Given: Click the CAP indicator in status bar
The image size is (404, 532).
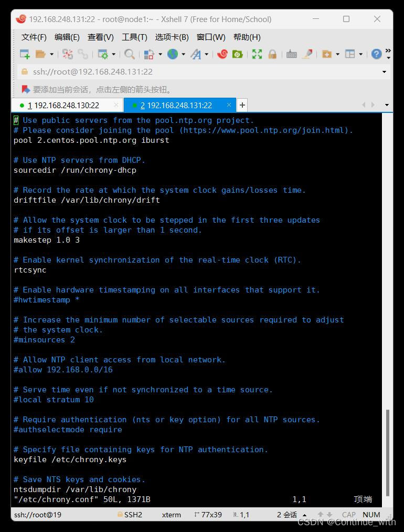Looking at the screenshot, I should click(349, 515).
